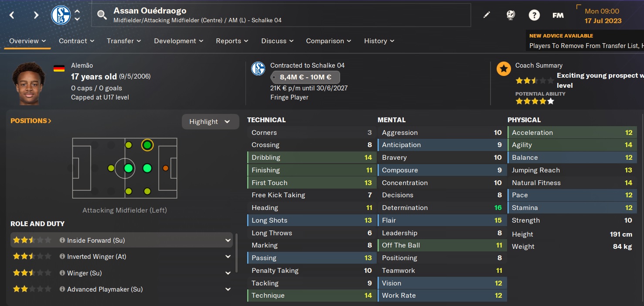Click the pencil edit icon
644x306 pixels.
[487, 15]
